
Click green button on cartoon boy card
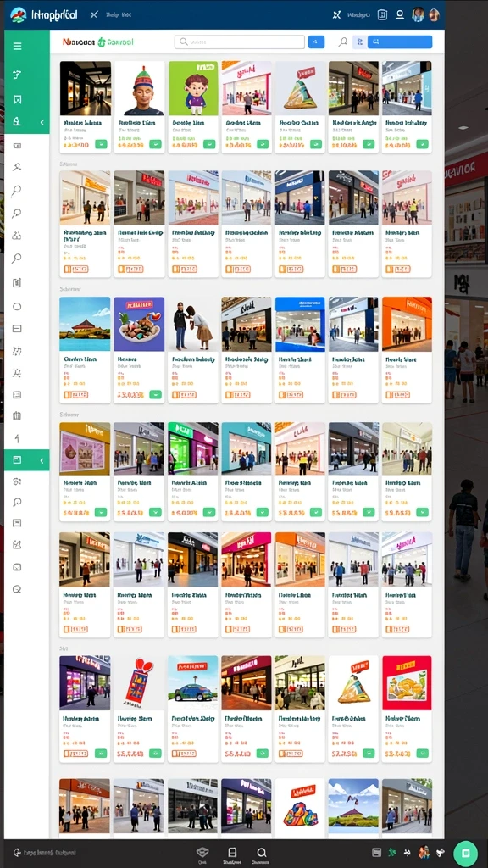pos(209,144)
